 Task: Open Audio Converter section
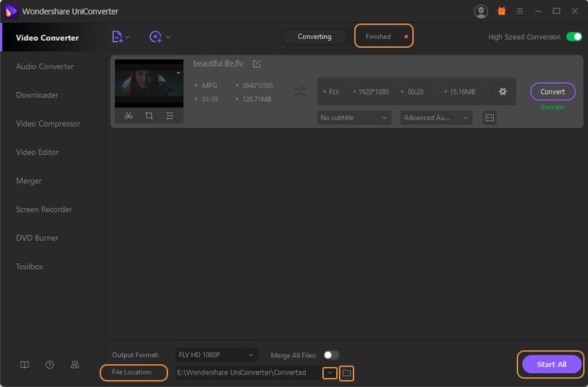(x=45, y=66)
